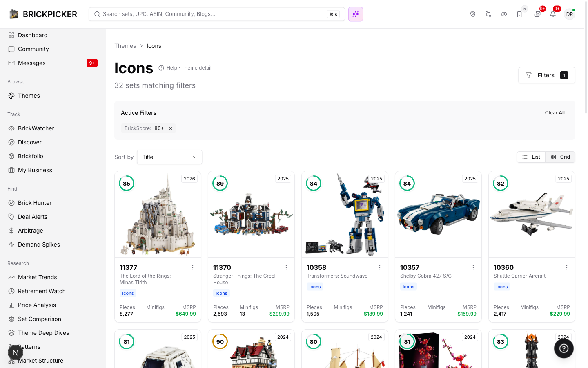588x368 pixels.
Task: Open the Minas Tirith set image
Action: pyautogui.click(x=158, y=214)
